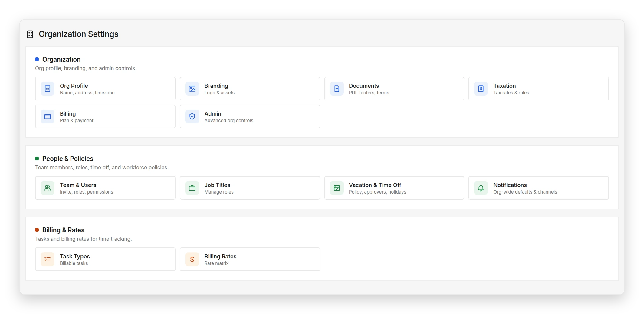Click the 'Manage roles' subtitle

click(219, 192)
